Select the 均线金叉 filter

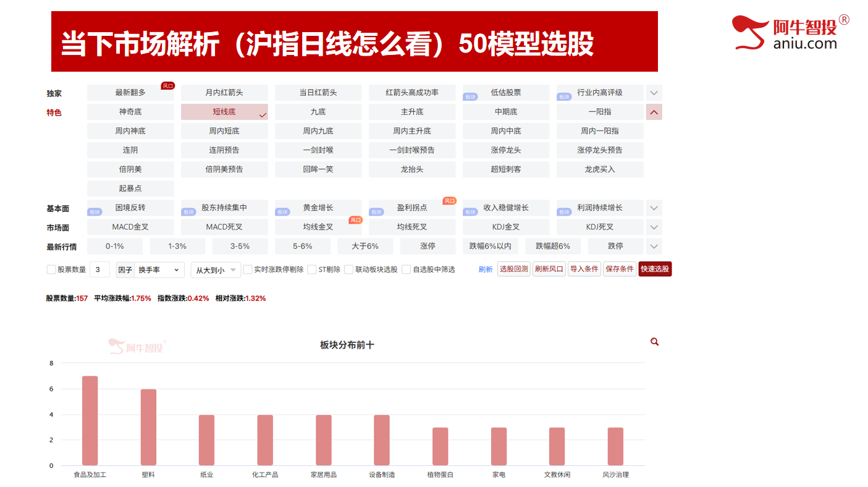pos(318,227)
